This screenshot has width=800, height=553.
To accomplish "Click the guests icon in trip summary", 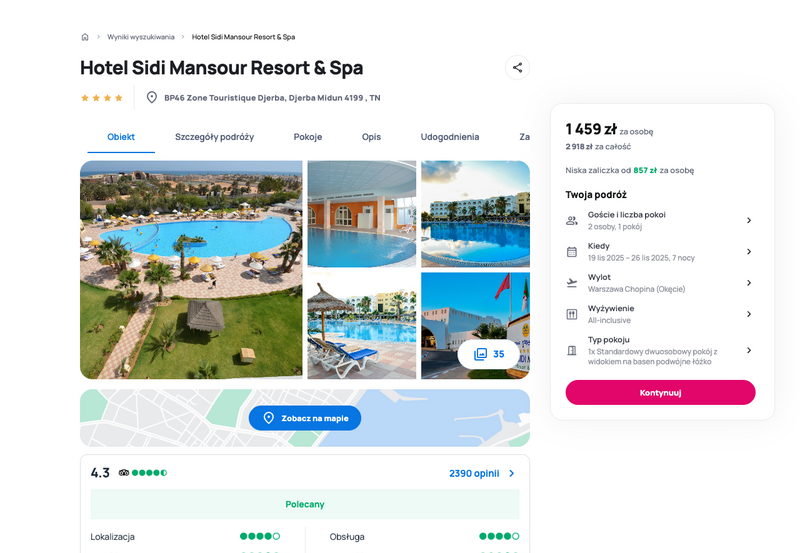I will [x=572, y=220].
